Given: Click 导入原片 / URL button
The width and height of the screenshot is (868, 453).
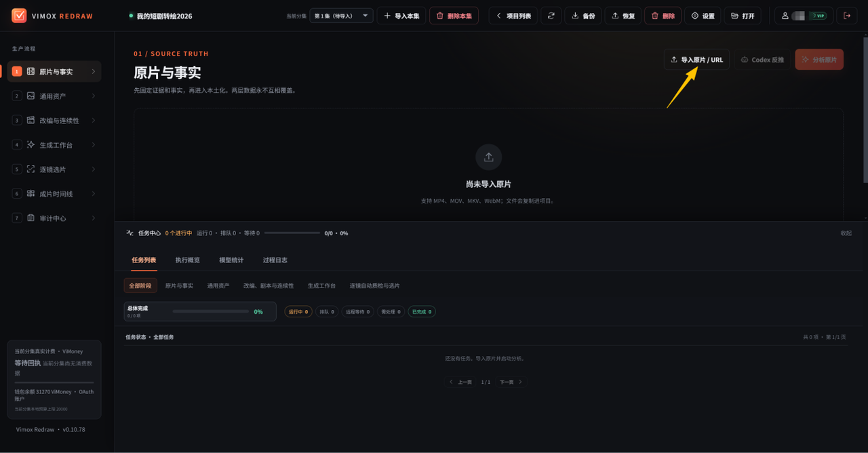Looking at the screenshot, I should coord(696,60).
